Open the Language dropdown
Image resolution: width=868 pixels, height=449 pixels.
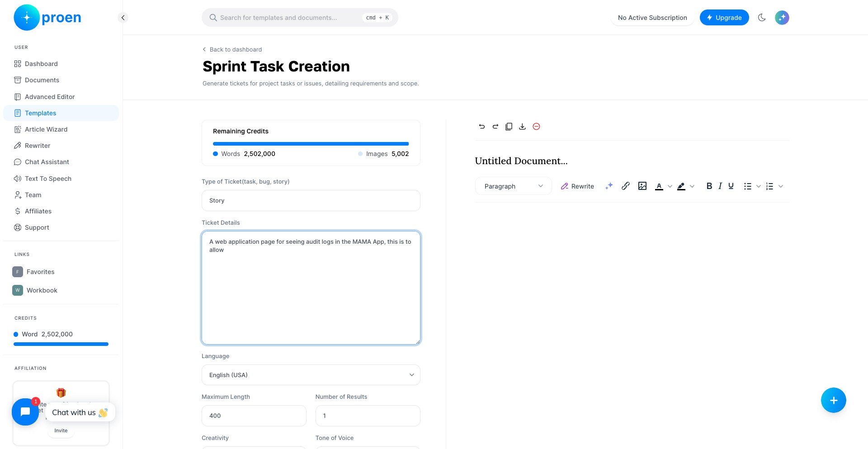pyautogui.click(x=311, y=375)
